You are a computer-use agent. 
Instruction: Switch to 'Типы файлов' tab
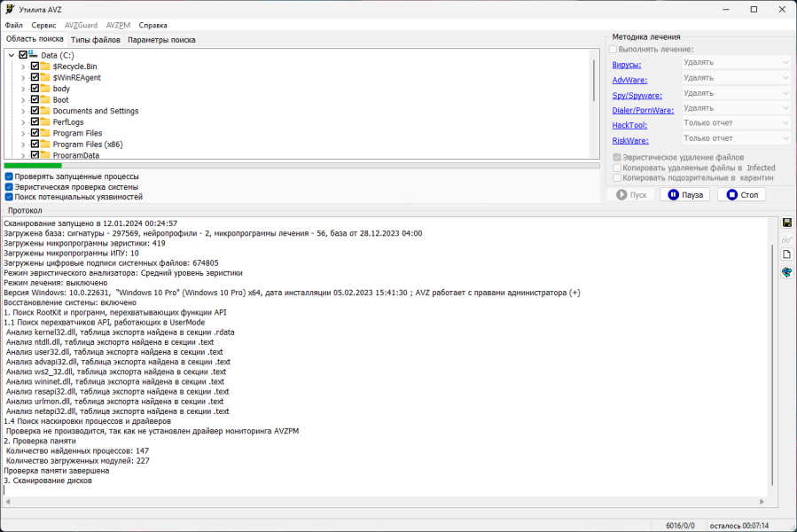coord(96,40)
